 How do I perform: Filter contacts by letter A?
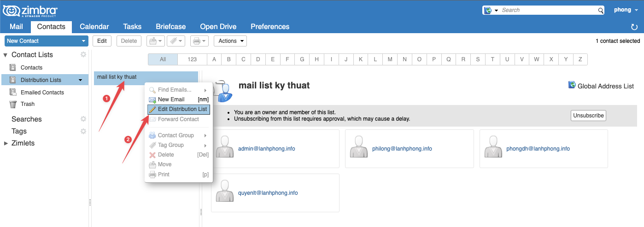coord(214,59)
